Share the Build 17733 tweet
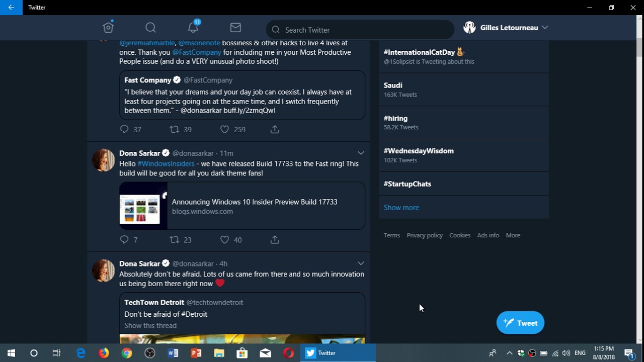This screenshot has height=362, width=644. pos(275,240)
